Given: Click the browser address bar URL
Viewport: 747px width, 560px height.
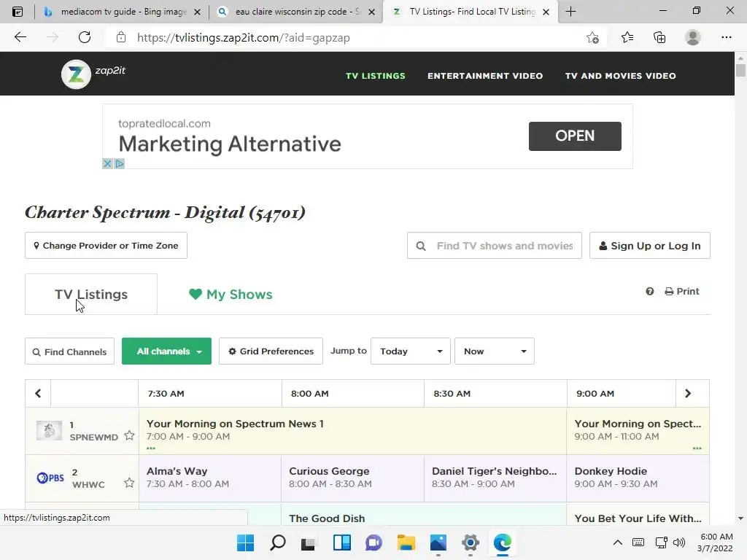Looking at the screenshot, I should point(244,38).
